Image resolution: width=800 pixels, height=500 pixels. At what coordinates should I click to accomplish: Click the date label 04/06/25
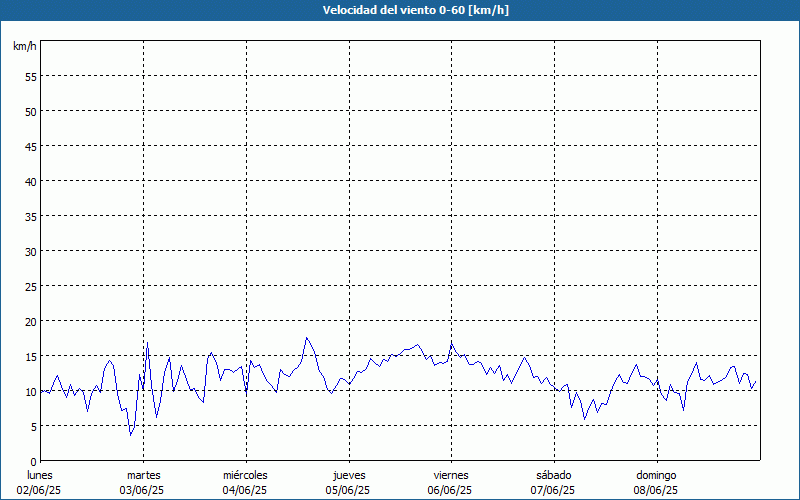(x=244, y=490)
